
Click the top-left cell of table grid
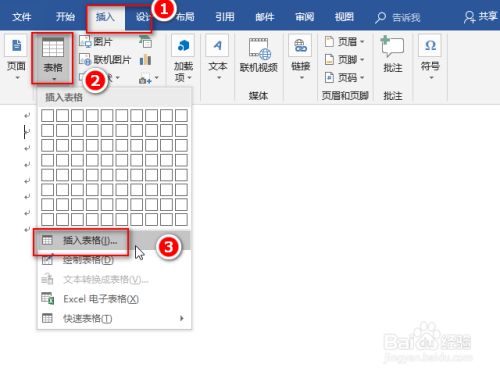[x=47, y=116]
